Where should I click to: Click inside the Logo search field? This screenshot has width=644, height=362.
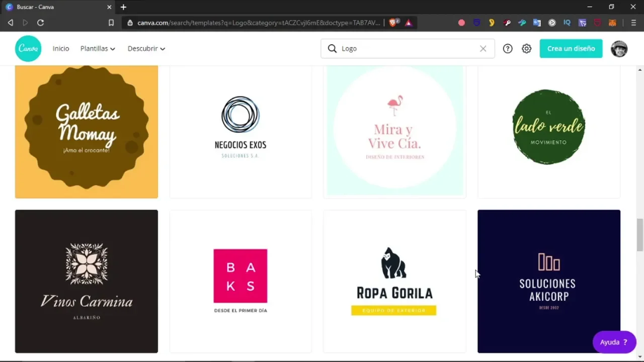click(408, 49)
